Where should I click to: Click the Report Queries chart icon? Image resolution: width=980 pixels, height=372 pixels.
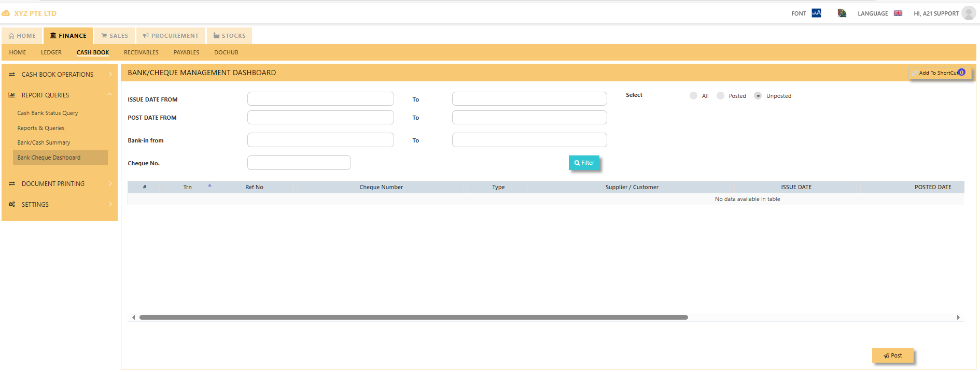pos(12,95)
